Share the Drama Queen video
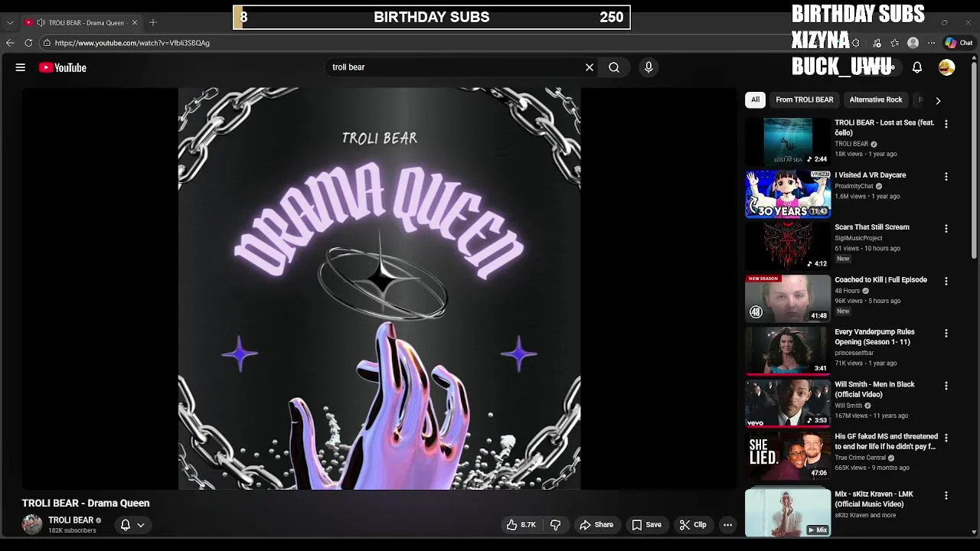This screenshot has width=980, height=551. tap(596, 525)
